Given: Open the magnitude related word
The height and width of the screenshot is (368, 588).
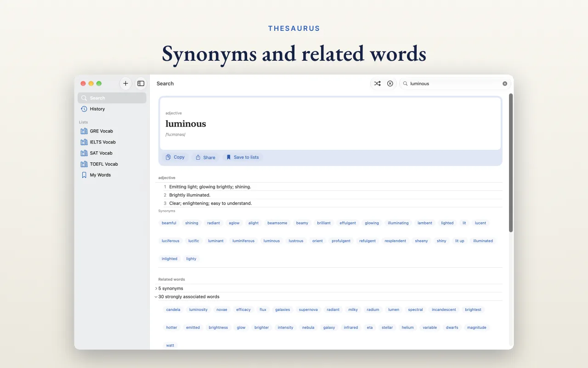Looking at the screenshot, I should tap(477, 328).
